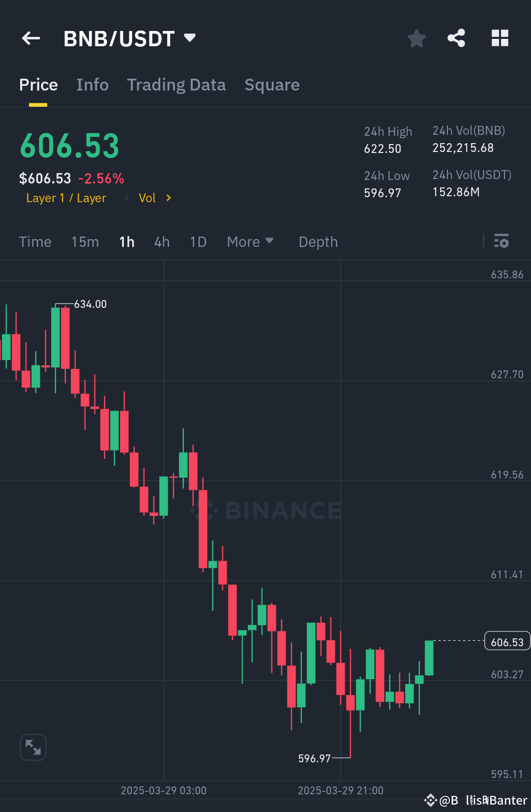Click the back arrow icon
Screen dimensions: 531x812
point(30,38)
